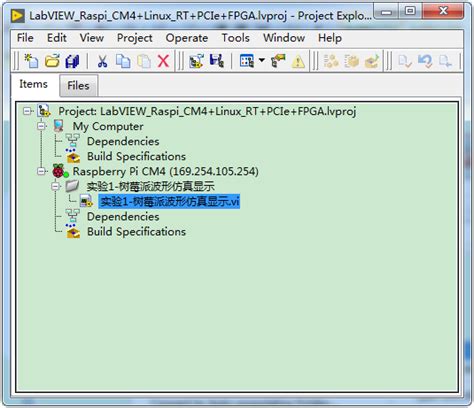Image resolution: width=474 pixels, height=408 pixels.
Task: Click the LabVIEW title bar app icon
Action: (17, 16)
